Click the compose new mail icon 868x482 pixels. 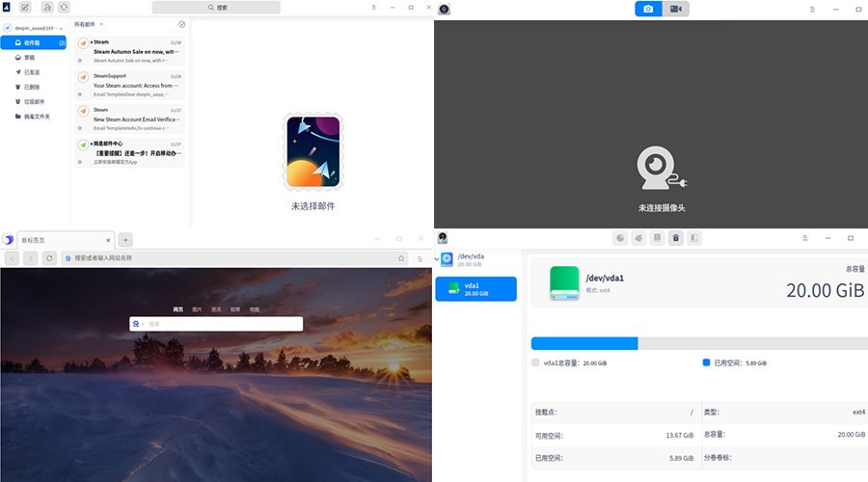[25, 8]
